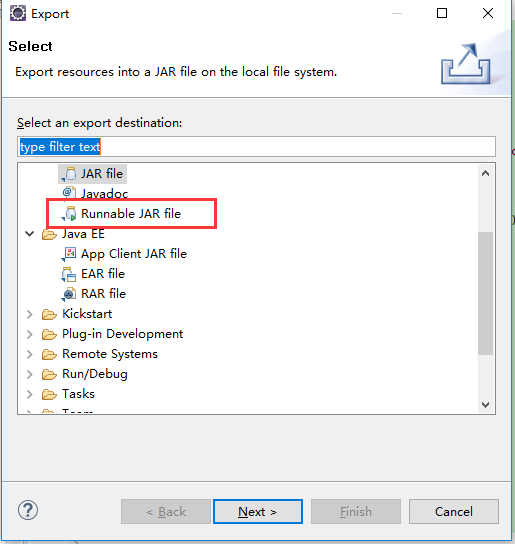Click the Kickstart folder icon
The image size is (515, 544).
click(x=49, y=314)
